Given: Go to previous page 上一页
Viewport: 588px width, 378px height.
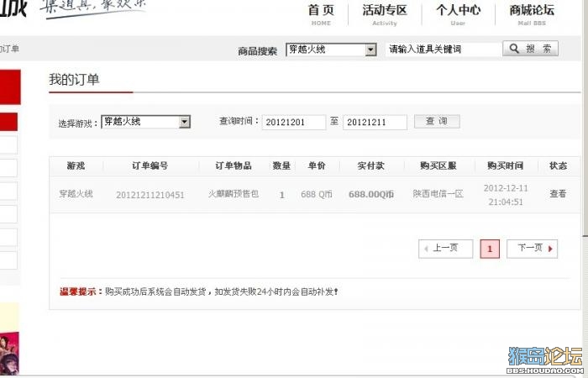Looking at the screenshot, I should click(x=445, y=249).
